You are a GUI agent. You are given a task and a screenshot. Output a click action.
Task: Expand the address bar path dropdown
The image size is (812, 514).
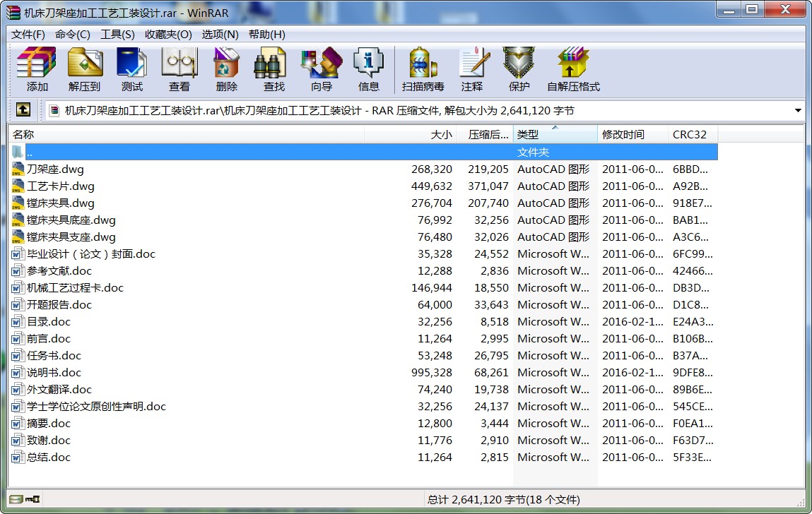pos(797,110)
